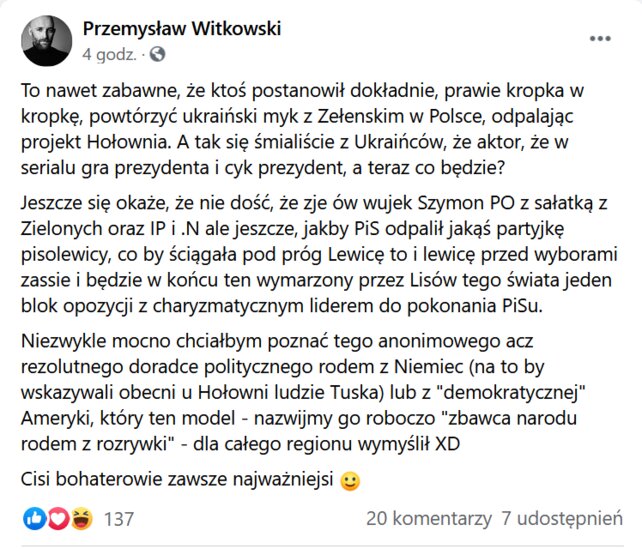Click the red heart Love reaction icon
Viewport: 642px width, 549px height.
pyautogui.click(x=58, y=519)
